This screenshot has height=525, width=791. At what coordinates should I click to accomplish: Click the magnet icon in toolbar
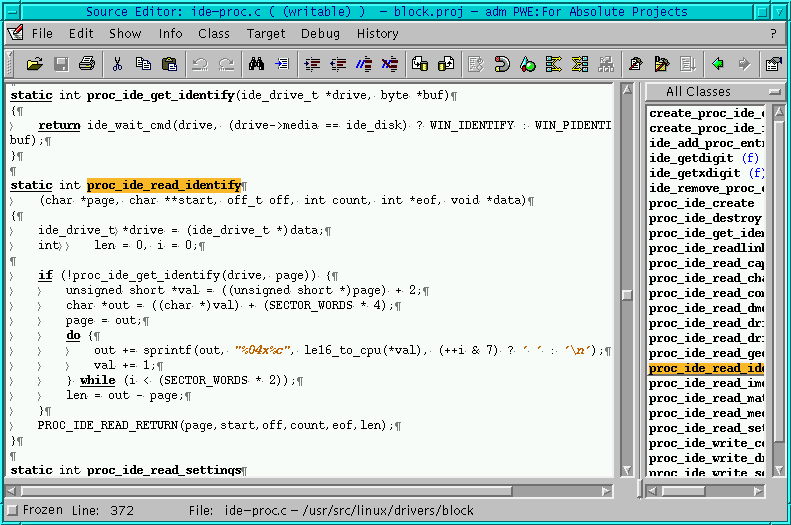tap(502, 64)
